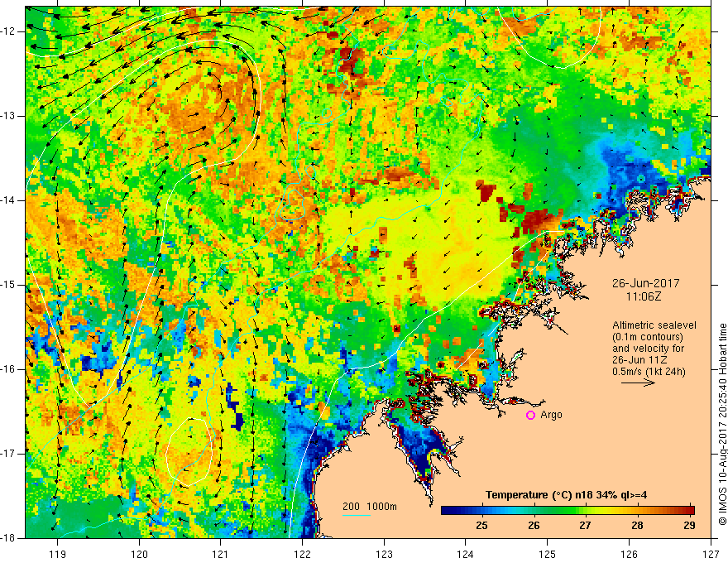
Task: Click the 27 label on temperature colorbar
Action: pyautogui.click(x=585, y=526)
